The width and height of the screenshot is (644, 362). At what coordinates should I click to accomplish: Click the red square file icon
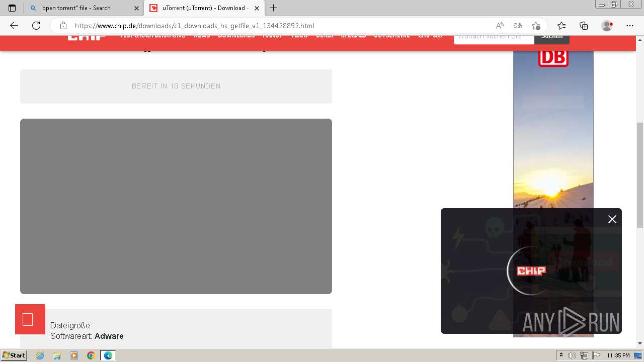point(30,319)
